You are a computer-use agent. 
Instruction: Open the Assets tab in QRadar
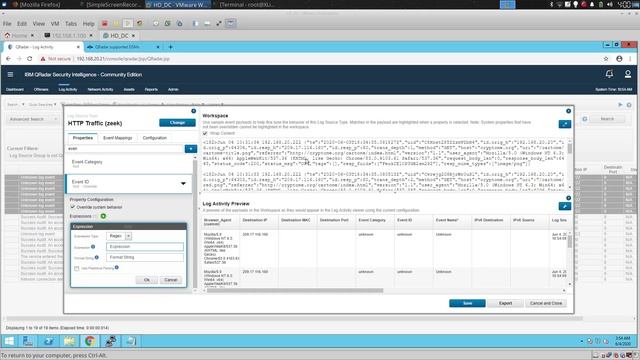(x=129, y=89)
